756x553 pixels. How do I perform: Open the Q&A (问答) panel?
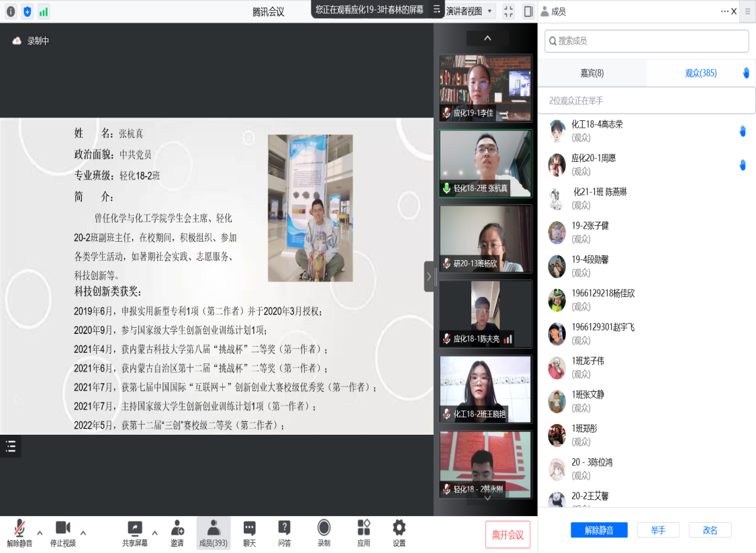pos(285,533)
